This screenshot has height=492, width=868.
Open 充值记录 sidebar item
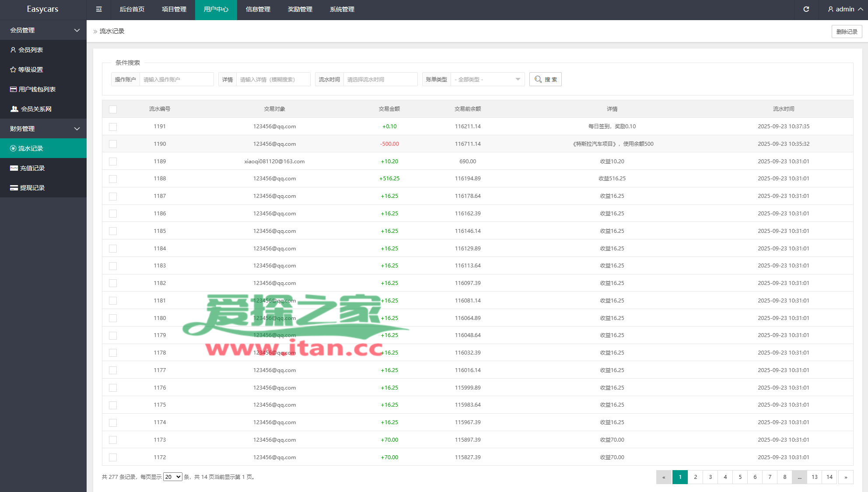click(x=32, y=168)
